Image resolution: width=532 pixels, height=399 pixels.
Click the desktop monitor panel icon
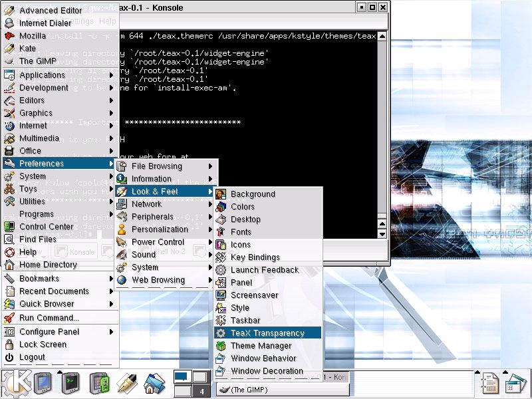tap(43, 384)
